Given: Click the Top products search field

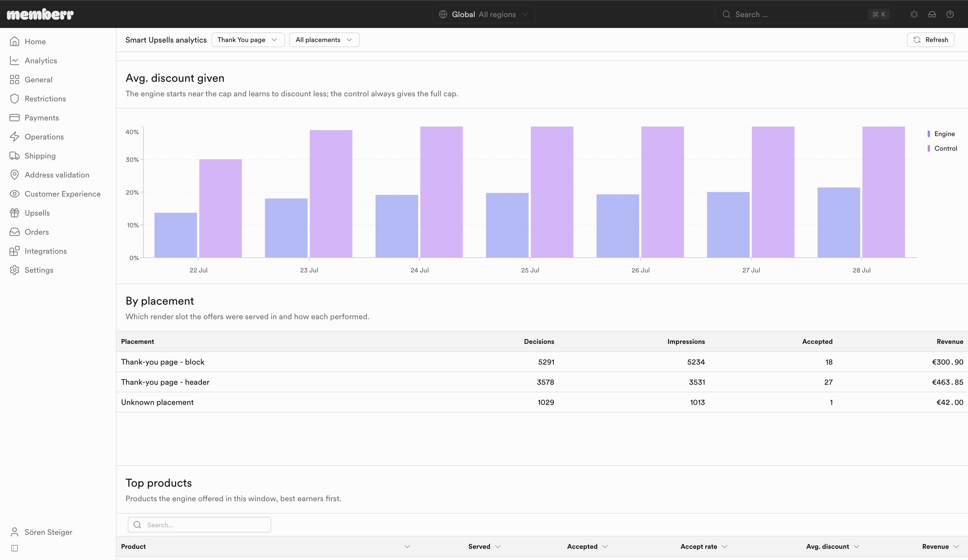Looking at the screenshot, I should tap(199, 524).
